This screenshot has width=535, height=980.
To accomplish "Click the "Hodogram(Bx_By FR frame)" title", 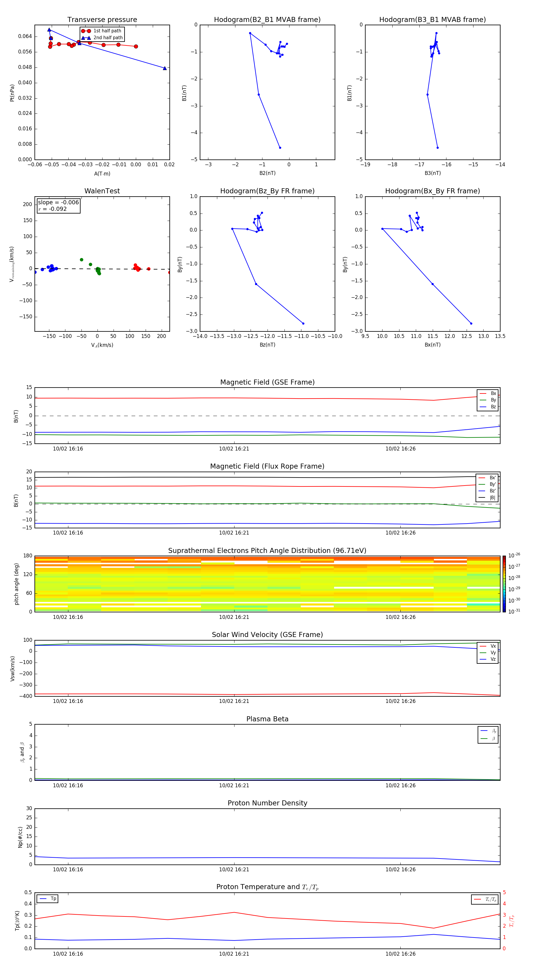I will pos(432,191).
